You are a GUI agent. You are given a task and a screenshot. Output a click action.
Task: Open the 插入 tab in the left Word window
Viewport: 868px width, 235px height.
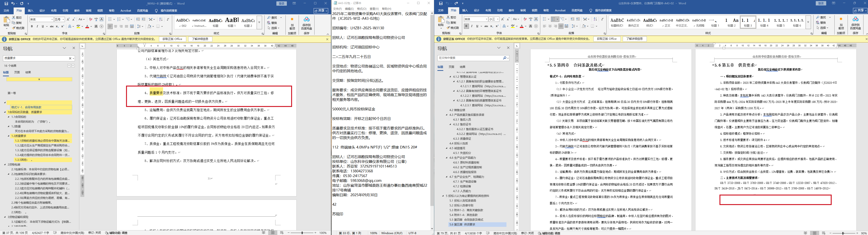30,10
